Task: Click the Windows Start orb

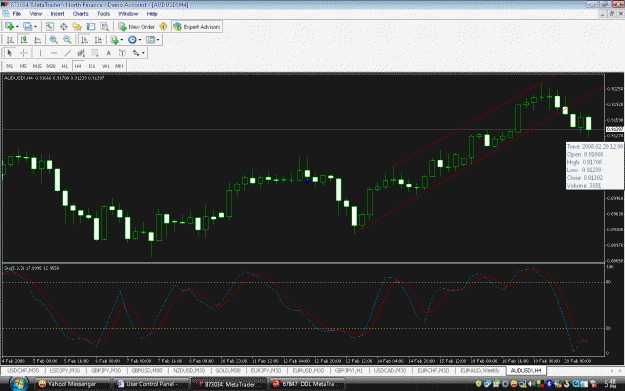Action: coord(18,384)
